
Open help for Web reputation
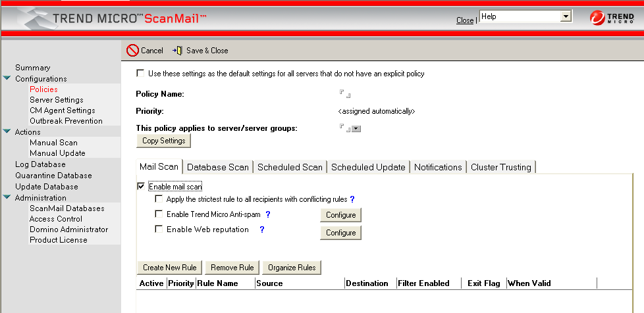[262, 229]
